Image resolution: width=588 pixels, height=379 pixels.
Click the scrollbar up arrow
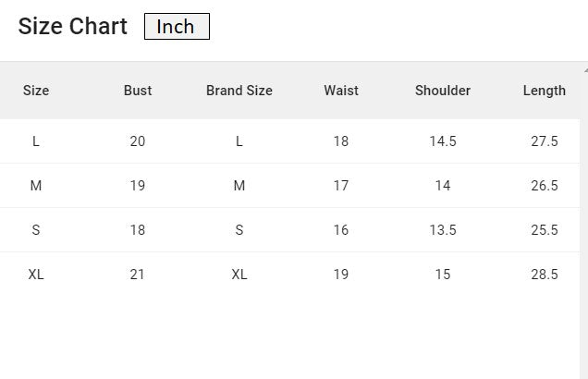(x=584, y=68)
